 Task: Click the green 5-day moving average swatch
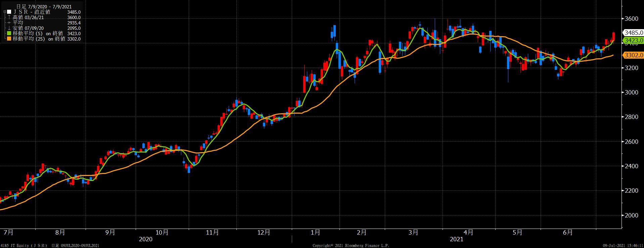pyautogui.click(x=9, y=34)
